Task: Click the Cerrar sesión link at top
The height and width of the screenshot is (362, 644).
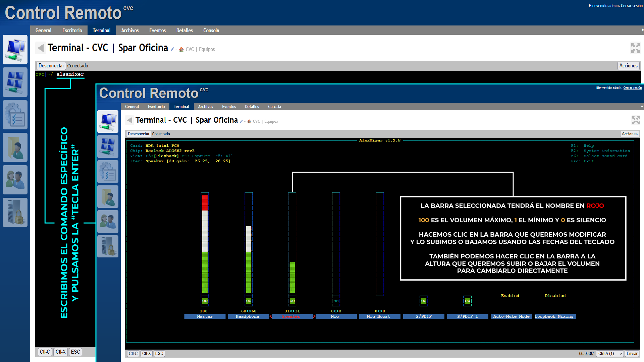Action: coord(632,6)
